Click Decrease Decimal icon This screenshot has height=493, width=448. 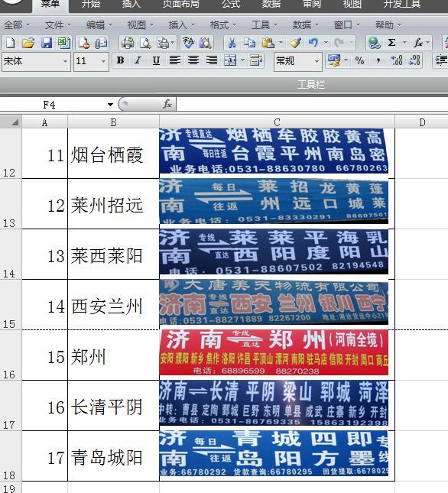414,60
